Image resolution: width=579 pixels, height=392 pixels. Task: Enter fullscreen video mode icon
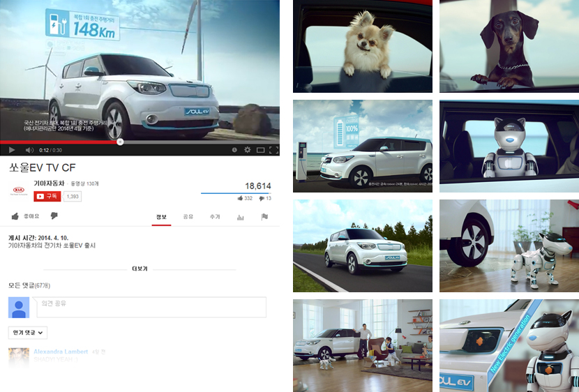coord(273,150)
